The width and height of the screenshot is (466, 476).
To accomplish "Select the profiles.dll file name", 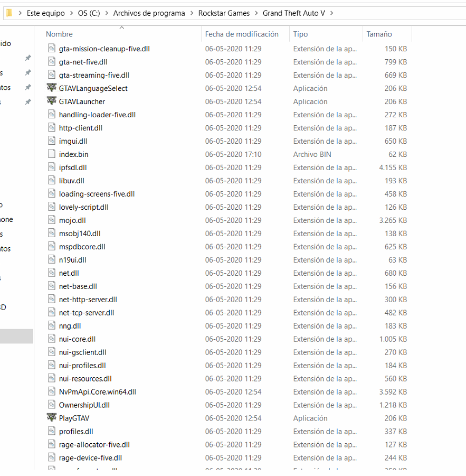I will [x=76, y=432].
